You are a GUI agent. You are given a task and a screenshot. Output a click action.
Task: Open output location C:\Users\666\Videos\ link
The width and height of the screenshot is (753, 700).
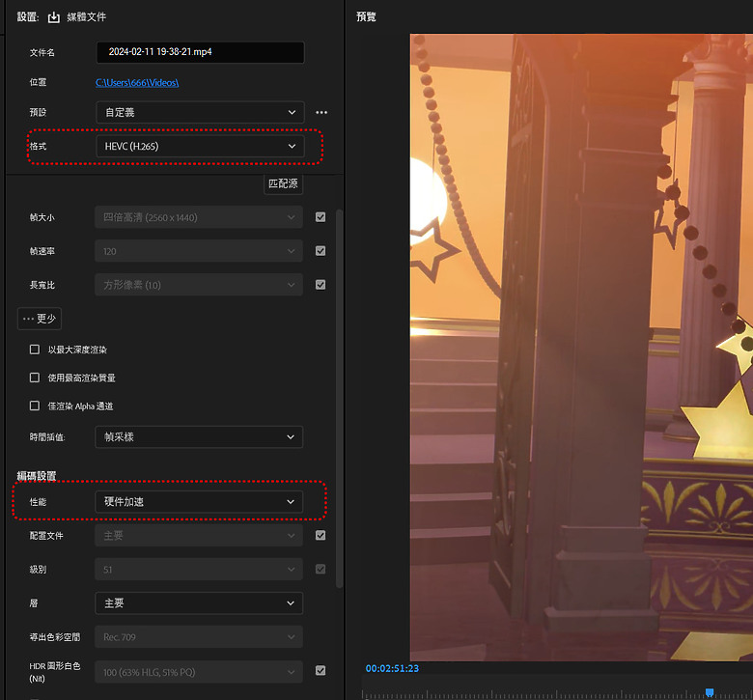coord(137,83)
